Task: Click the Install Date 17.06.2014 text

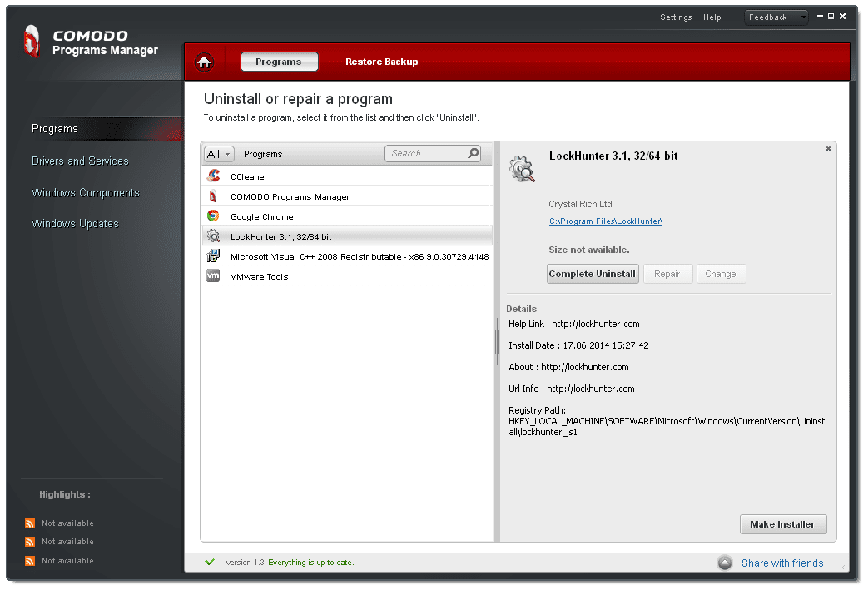Action: [578, 345]
